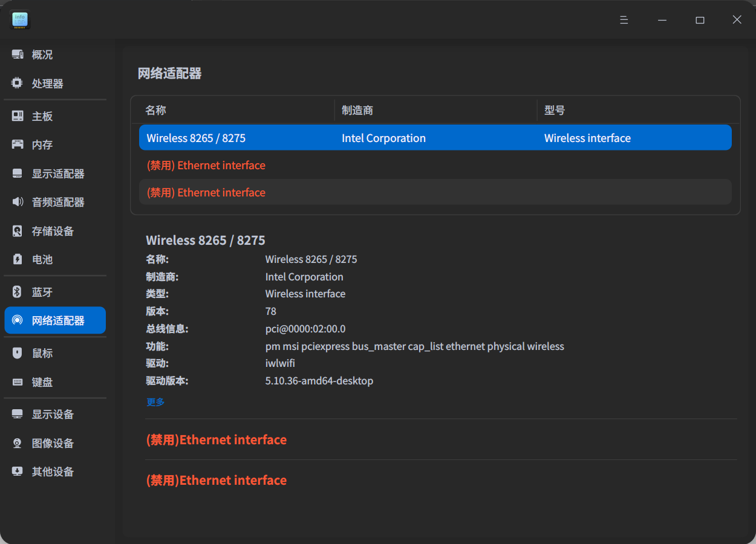Expand the first disabled Ethernet interface section

217,439
